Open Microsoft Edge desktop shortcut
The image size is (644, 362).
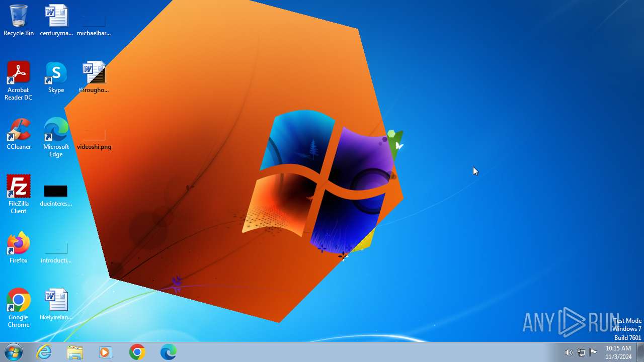pyautogui.click(x=56, y=138)
